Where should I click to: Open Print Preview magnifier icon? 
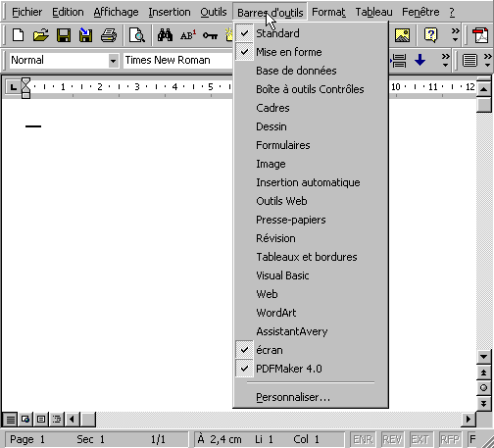[136, 35]
